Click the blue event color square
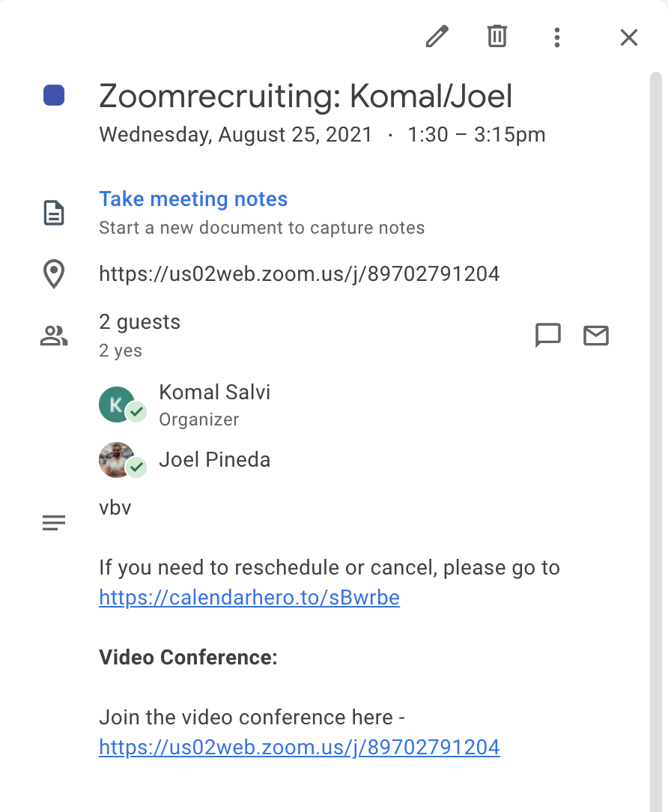Viewport: 668px width, 812px height. pyautogui.click(x=54, y=95)
